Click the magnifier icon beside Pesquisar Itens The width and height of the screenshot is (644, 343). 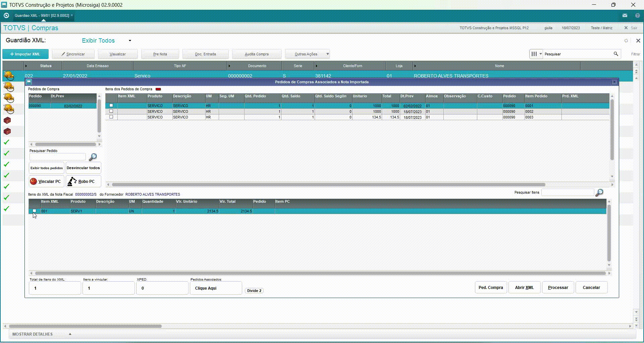(599, 193)
